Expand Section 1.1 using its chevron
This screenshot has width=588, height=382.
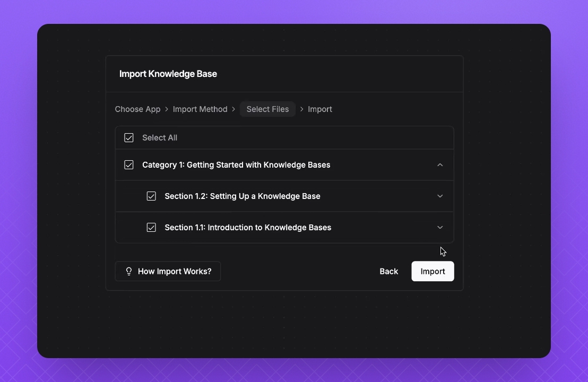(x=440, y=228)
